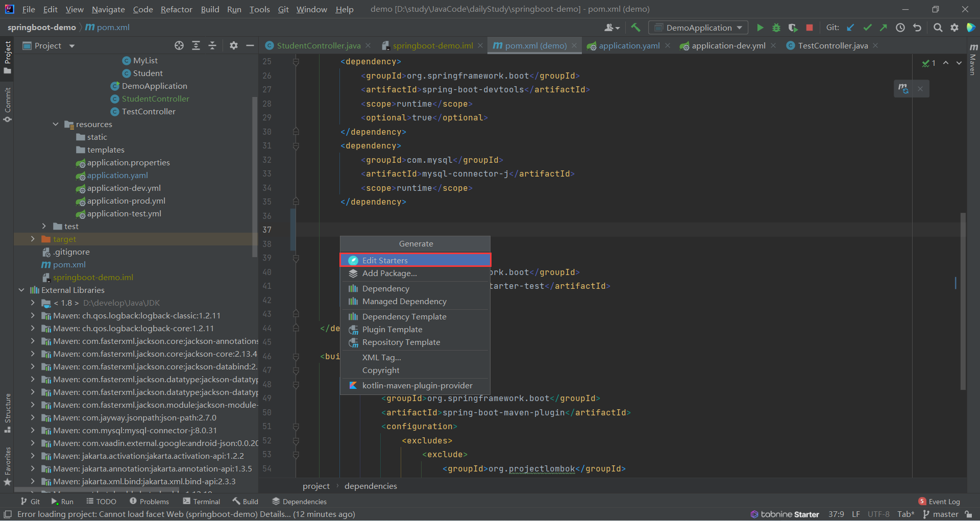
Task: Click dependencies in the breadcrumb bar
Action: pos(371,486)
